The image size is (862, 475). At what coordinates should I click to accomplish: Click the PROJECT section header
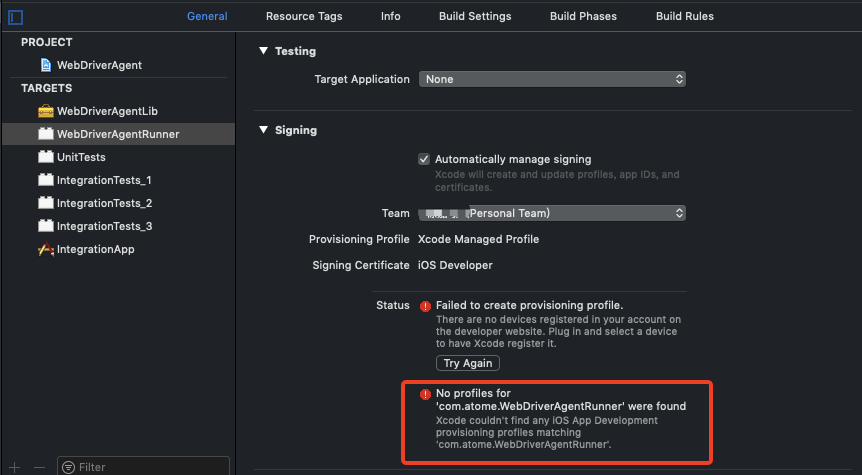point(47,42)
